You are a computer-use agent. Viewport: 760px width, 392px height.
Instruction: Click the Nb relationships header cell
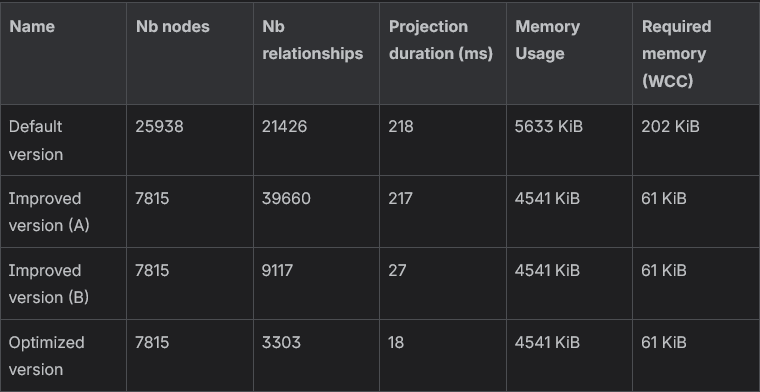(x=313, y=40)
